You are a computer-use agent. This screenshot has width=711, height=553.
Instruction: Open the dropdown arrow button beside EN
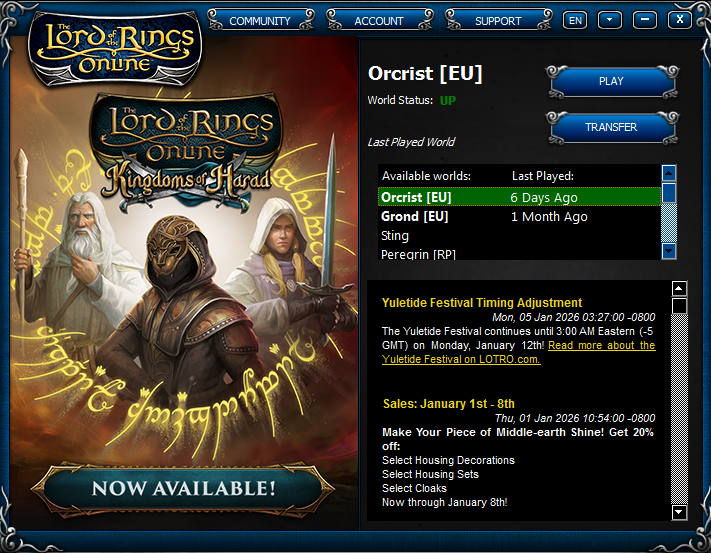point(609,20)
